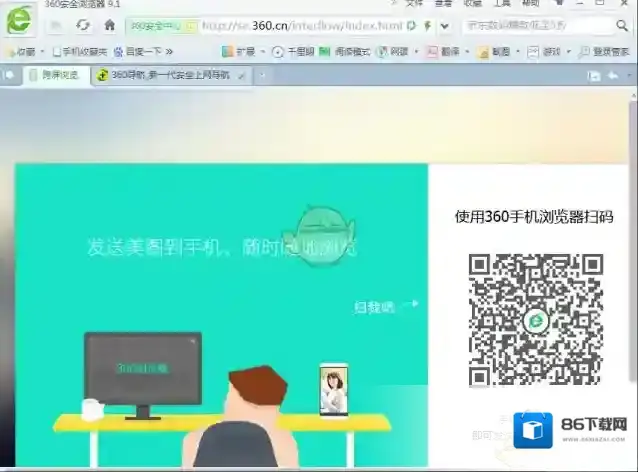Click the 360 logo in QR code center
Image resolution: width=638 pixels, height=472 pixels.
point(535,321)
